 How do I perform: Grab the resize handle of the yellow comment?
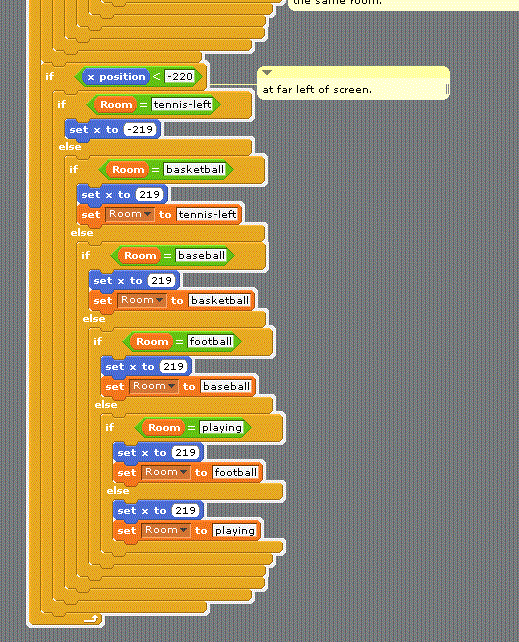click(447, 89)
